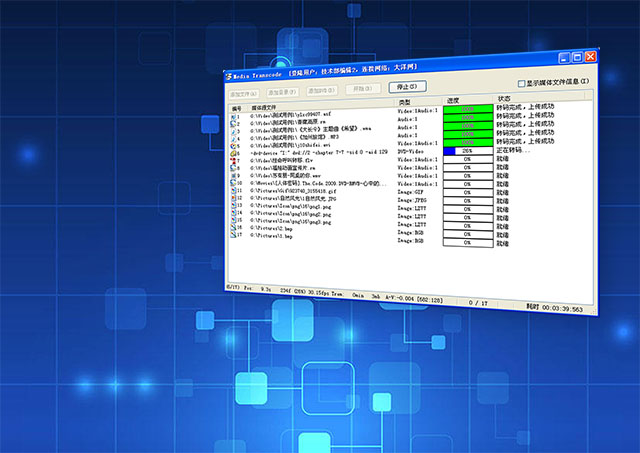Image resolution: width=640 pixels, height=453 pixels.
Task: Click the 0% progress bar of row 17
Action: pos(468,243)
